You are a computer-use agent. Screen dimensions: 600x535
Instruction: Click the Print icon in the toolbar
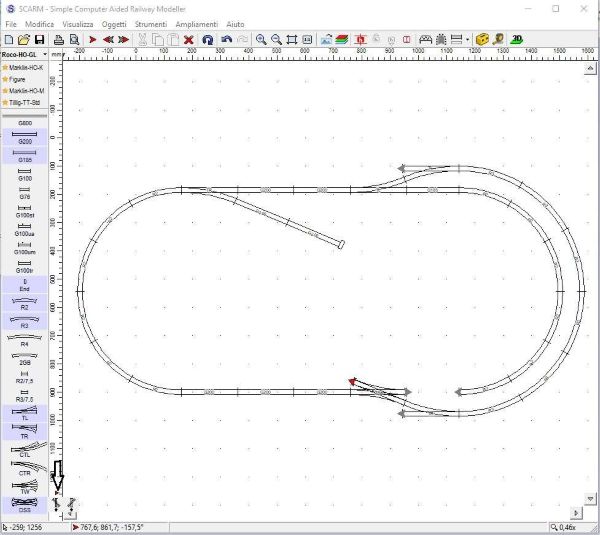pos(59,39)
